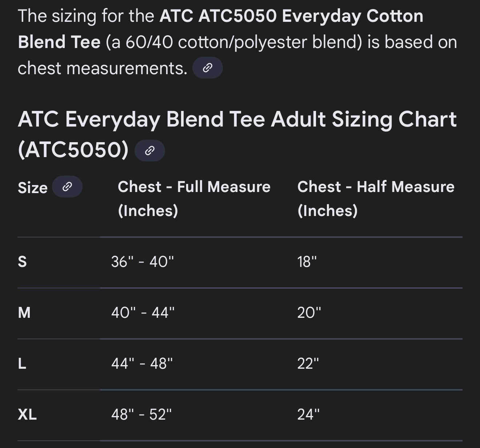
Task: Click the 44" - 48" full chest cell
Action: tap(142, 363)
